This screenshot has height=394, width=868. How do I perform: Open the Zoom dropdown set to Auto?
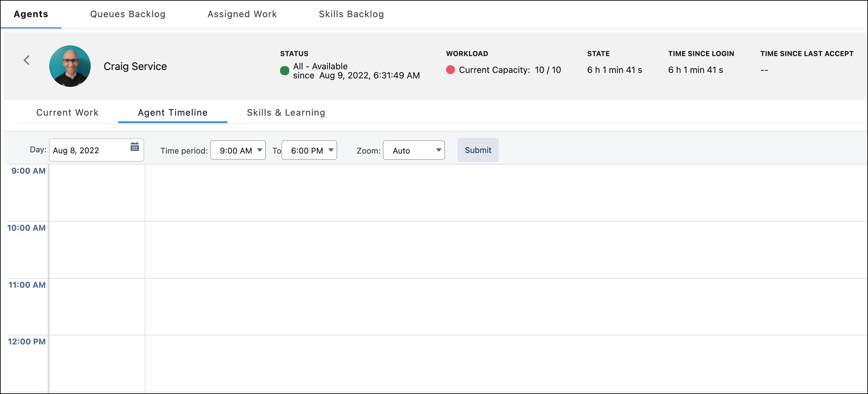click(x=414, y=150)
